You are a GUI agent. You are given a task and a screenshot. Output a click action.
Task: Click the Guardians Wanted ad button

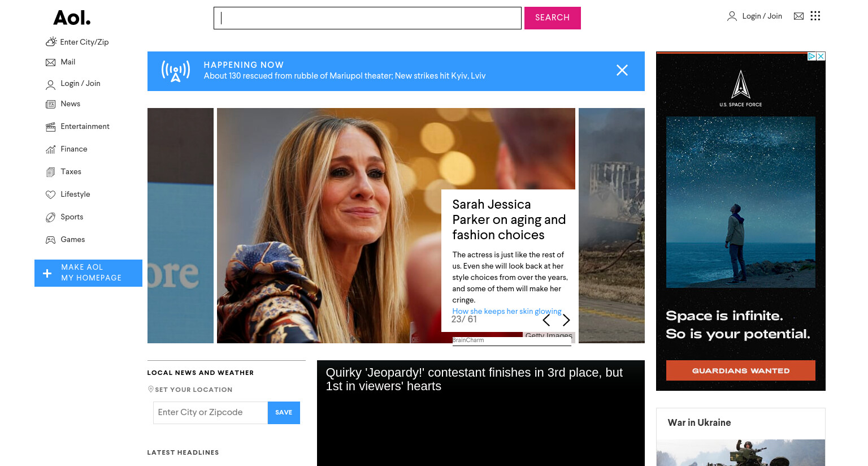[x=741, y=370]
